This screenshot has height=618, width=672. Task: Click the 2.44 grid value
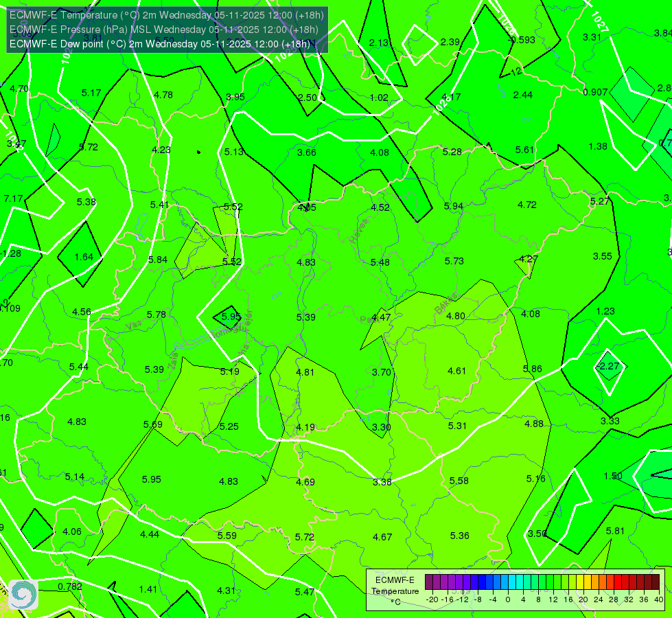click(x=523, y=95)
